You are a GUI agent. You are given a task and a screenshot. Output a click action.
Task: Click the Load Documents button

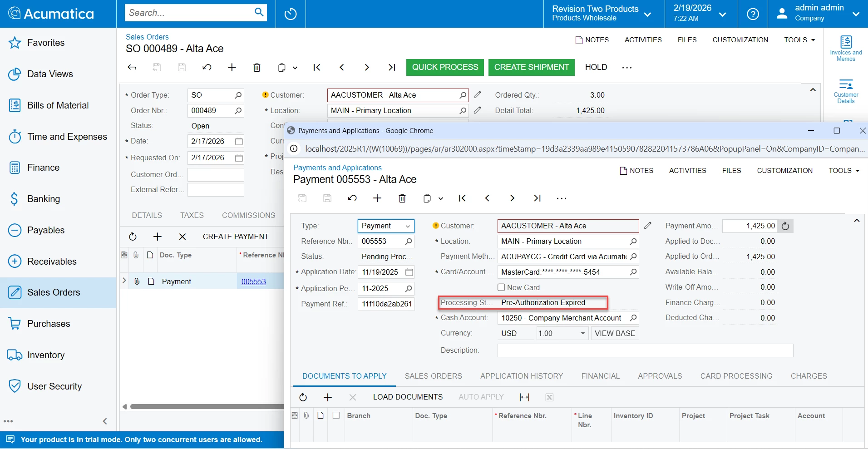click(408, 397)
